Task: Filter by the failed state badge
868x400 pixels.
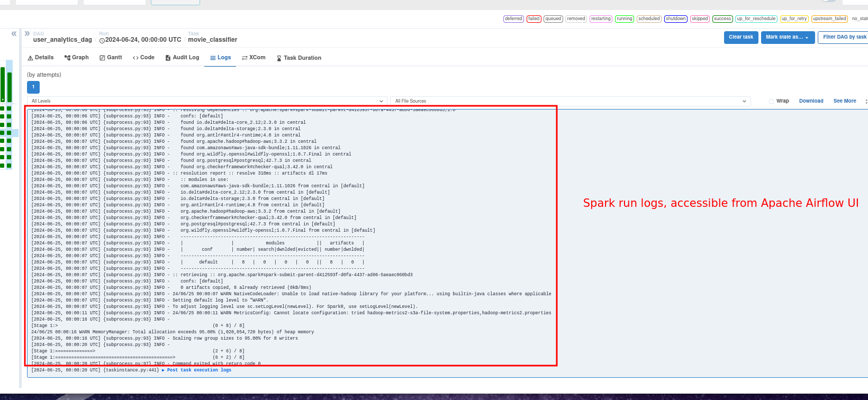Action: coord(534,19)
